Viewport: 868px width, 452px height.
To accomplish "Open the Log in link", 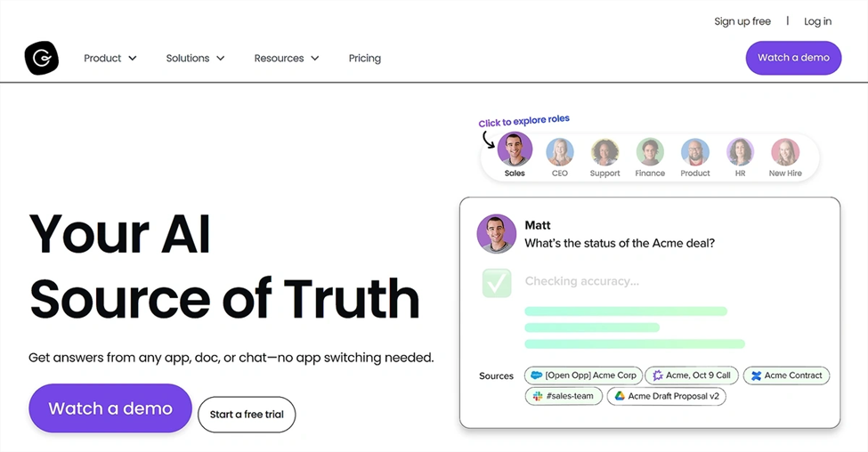I will pyautogui.click(x=817, y=21).
